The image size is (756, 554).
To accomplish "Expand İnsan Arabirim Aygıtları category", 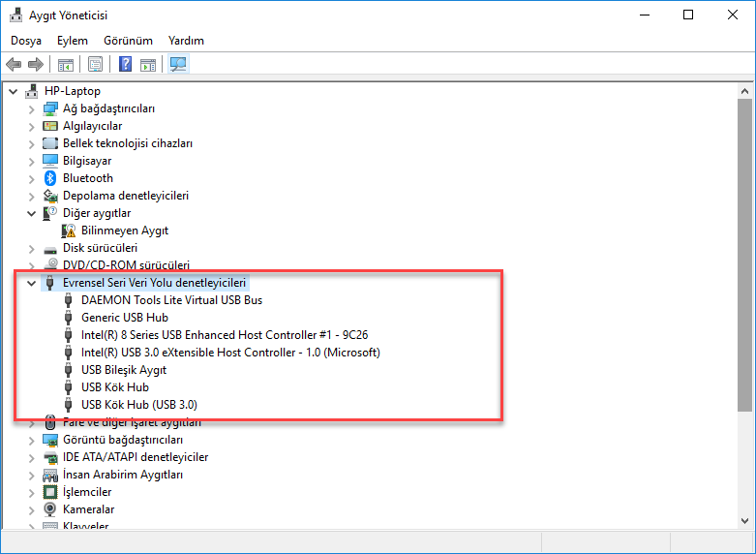I will (31, 475).
